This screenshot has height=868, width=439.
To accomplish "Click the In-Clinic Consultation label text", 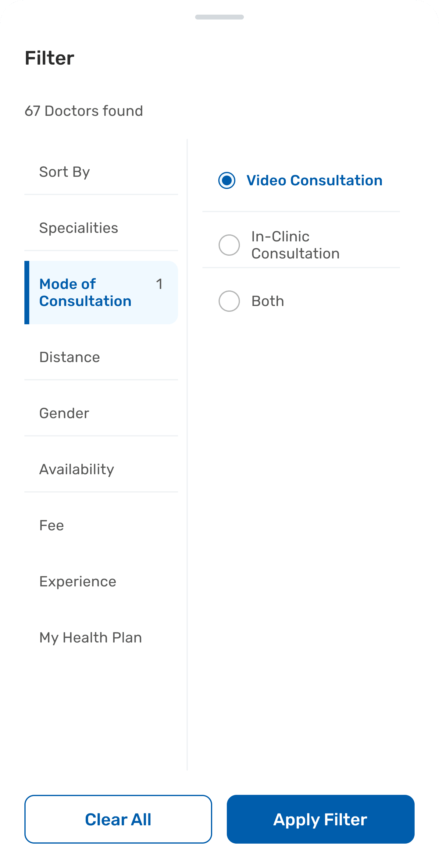I will (295, 245).
